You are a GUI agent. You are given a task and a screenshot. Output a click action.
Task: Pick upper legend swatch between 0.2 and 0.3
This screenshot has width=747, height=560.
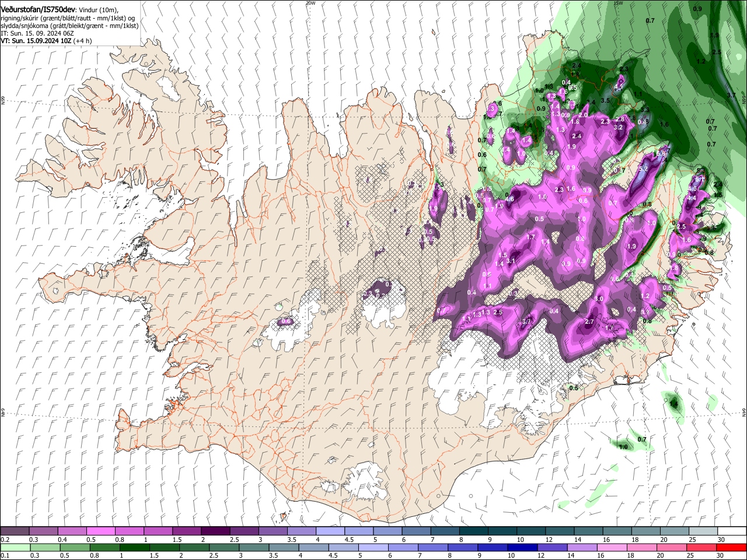tap(15, 531)
